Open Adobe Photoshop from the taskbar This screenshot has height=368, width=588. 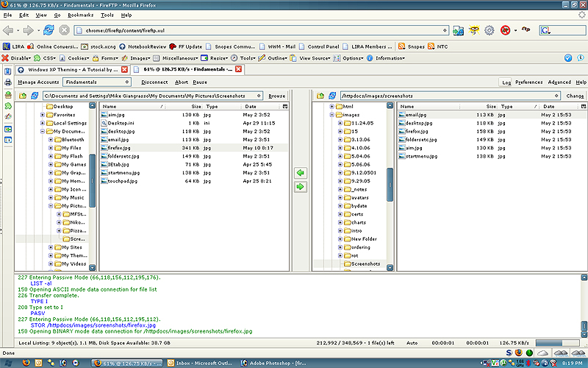coord(273,363)
